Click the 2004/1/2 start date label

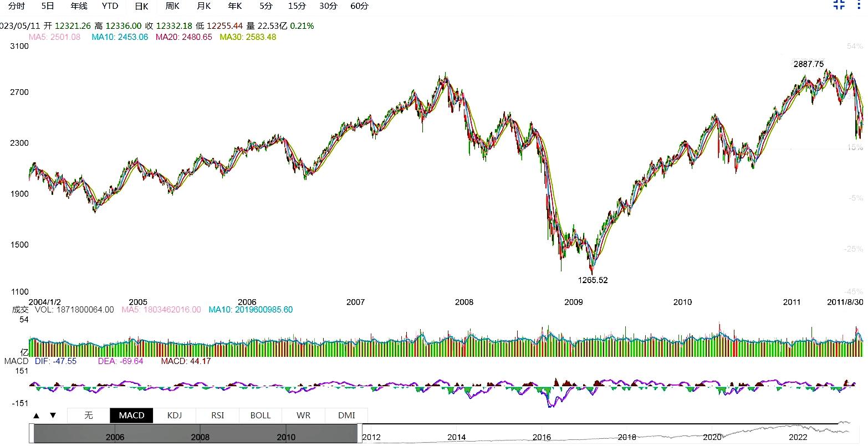pos(45,302)
